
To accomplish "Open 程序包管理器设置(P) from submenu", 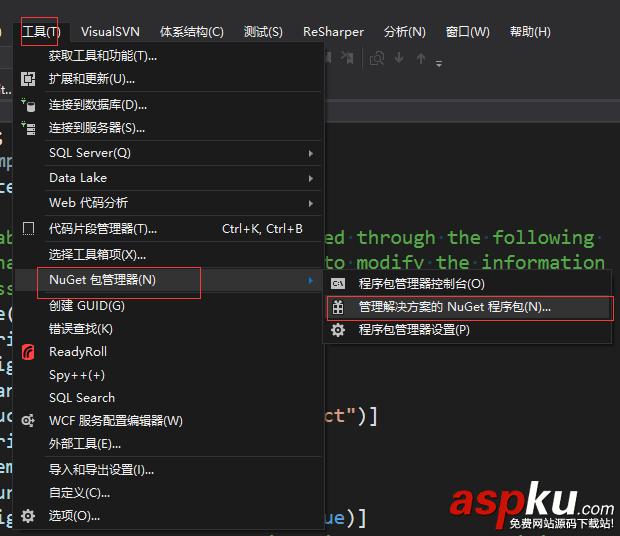I will (x=414, y=330).
